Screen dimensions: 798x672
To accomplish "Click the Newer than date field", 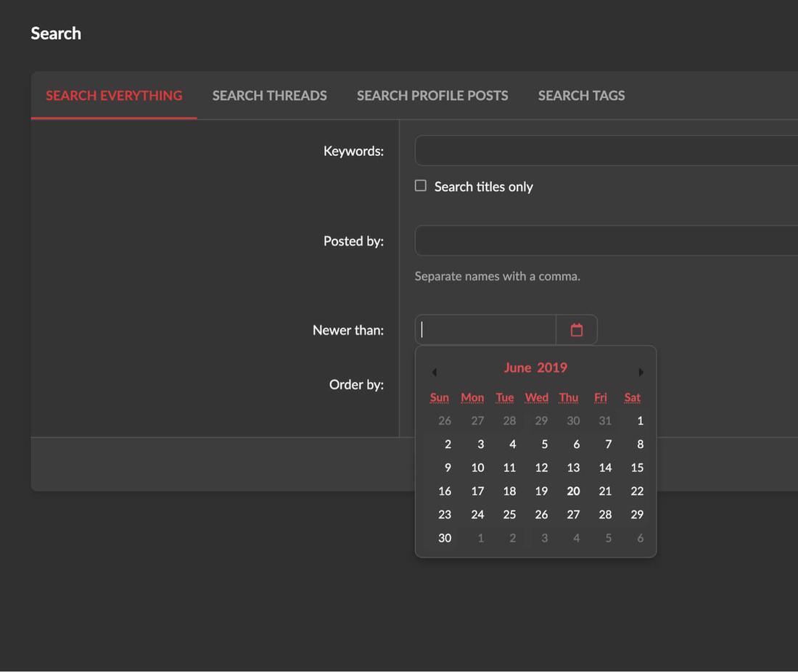I will [486, 330].
